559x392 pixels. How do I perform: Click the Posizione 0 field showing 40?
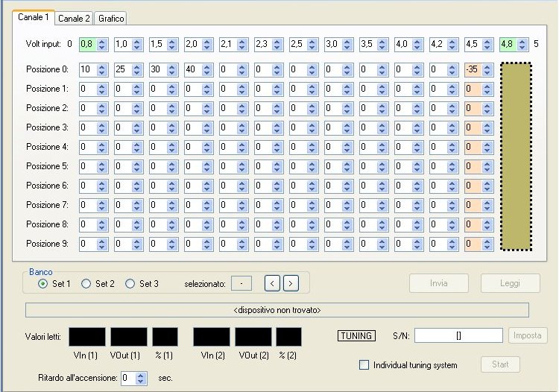click(193, 69)
